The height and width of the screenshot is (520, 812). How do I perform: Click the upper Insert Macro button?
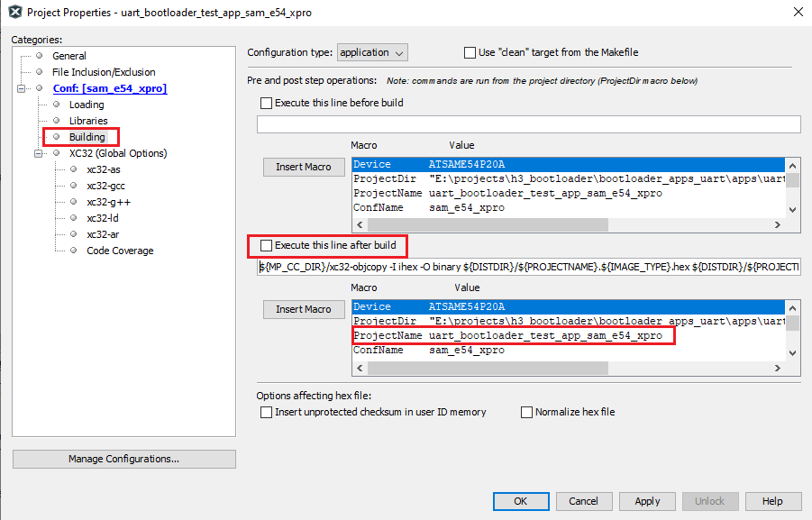click(303, 167)
